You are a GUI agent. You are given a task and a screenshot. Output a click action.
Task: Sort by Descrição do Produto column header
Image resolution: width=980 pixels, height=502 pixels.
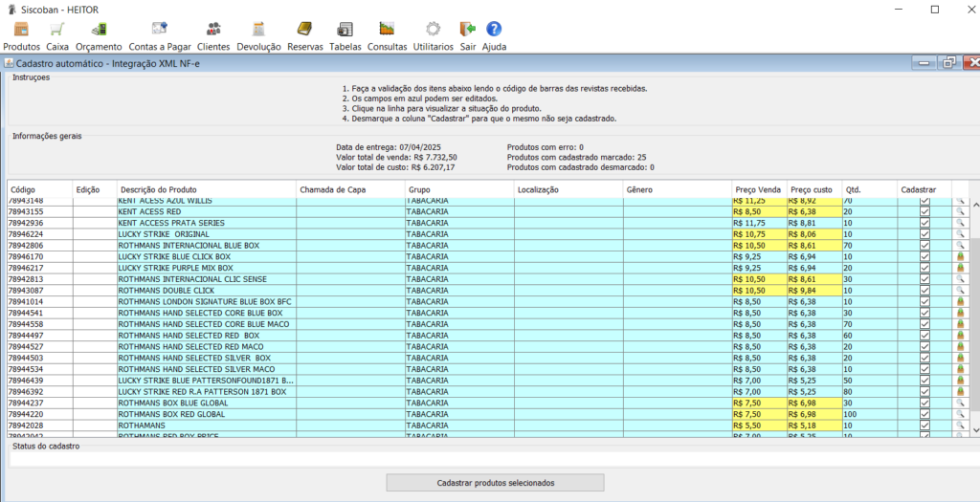coord(207,189)
